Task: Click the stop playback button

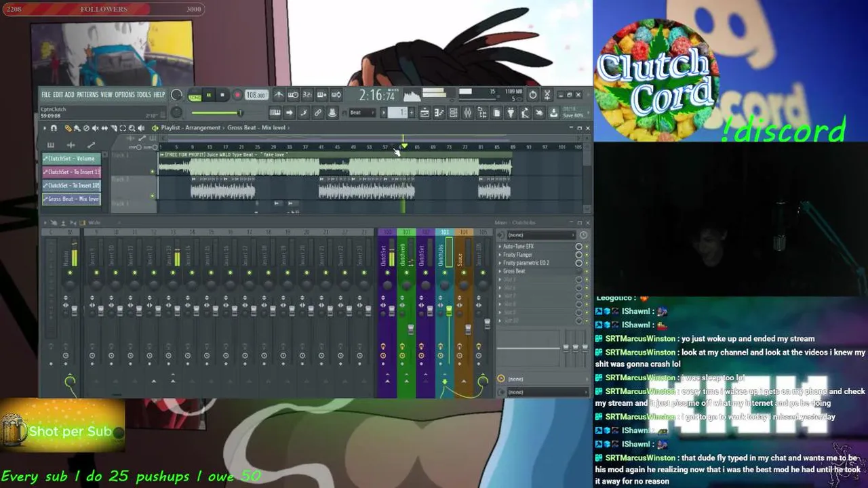Action: [x=222, y=96]
